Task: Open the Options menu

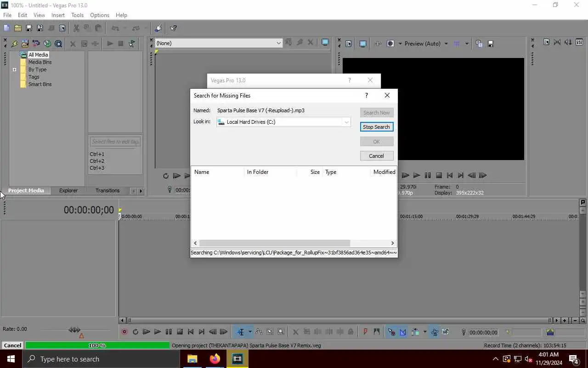Action: click(x=100, y=15)
